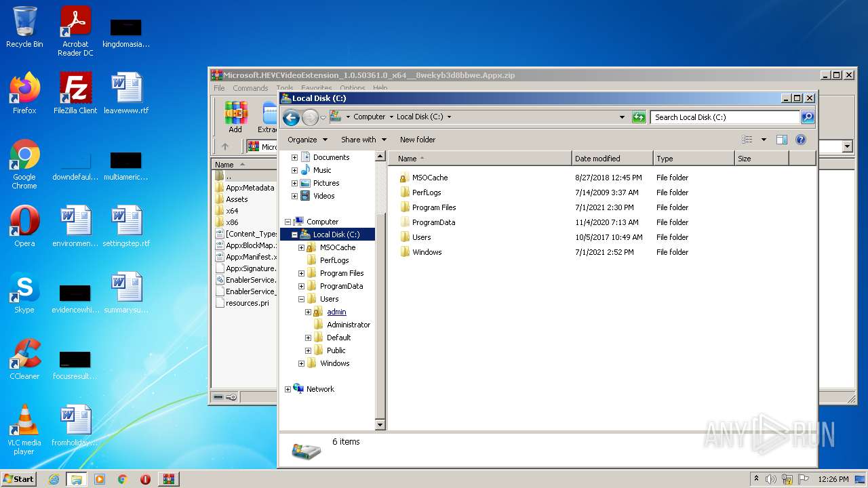Open Opera desktop shortcut
The width and height of the screenshot is (868, 488).
(x=24, y=226)
